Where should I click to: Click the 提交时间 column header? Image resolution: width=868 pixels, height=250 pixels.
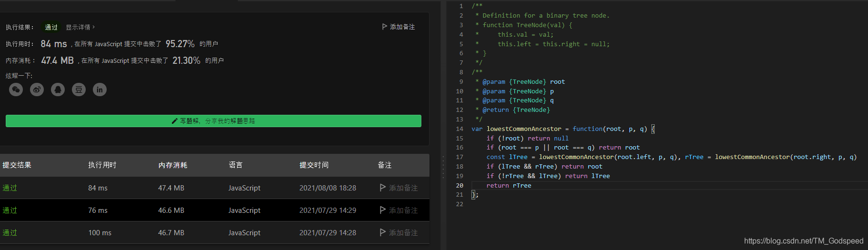point(314,165)
